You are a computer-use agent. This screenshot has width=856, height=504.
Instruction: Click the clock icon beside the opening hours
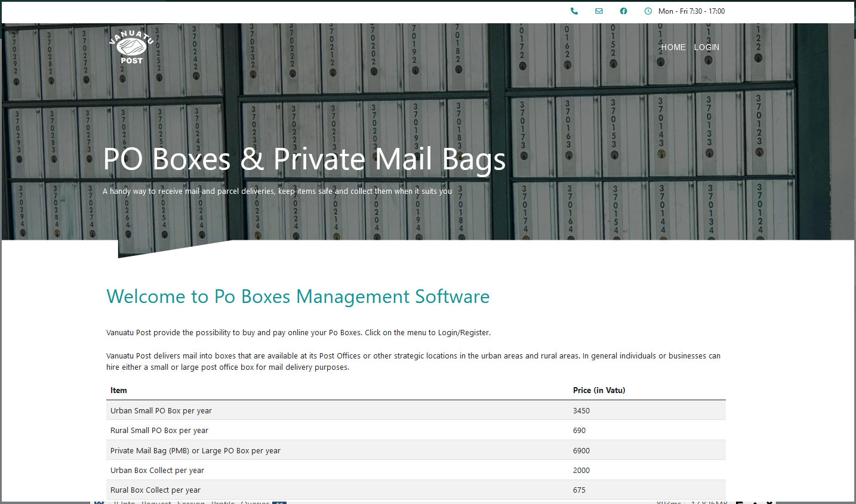[x=648, y=11]
